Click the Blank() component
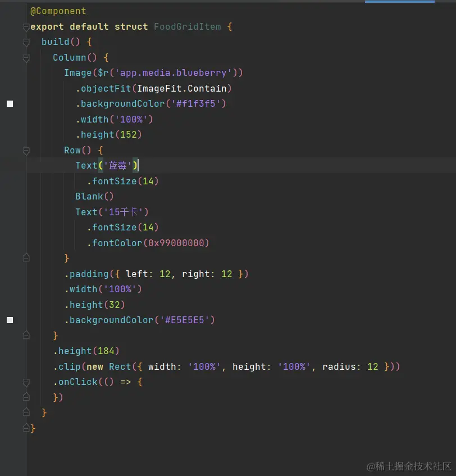 pos(94,196)
